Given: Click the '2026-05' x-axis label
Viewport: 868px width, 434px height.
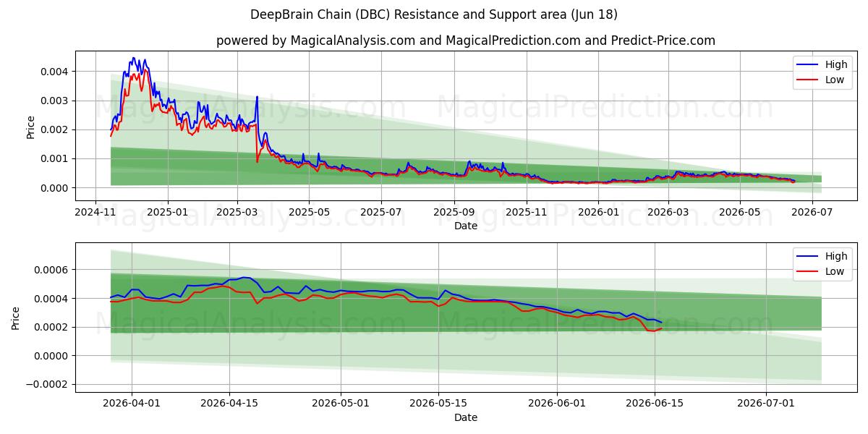Looking at the screenshot, I should [x=740, y=213].
